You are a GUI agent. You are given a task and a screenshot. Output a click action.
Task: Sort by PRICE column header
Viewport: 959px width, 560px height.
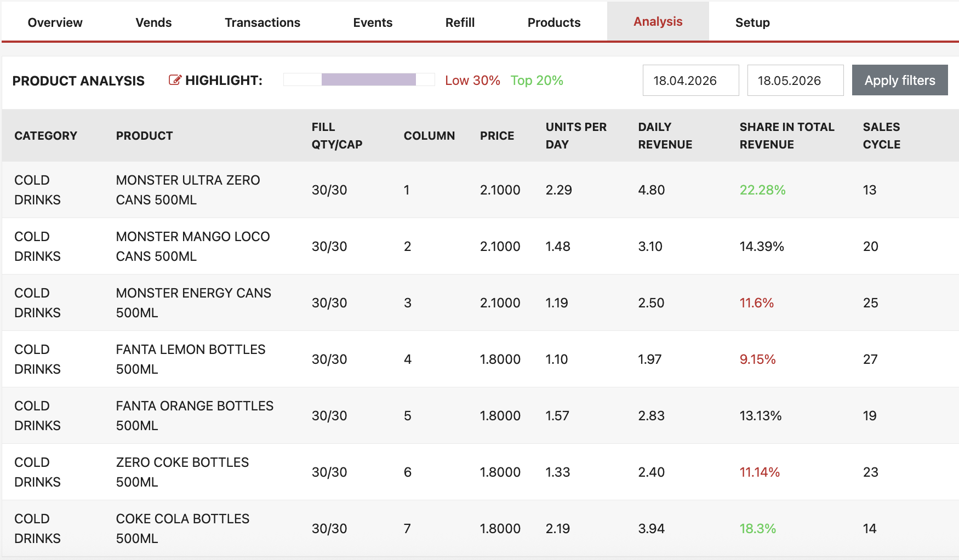point(497,135)
